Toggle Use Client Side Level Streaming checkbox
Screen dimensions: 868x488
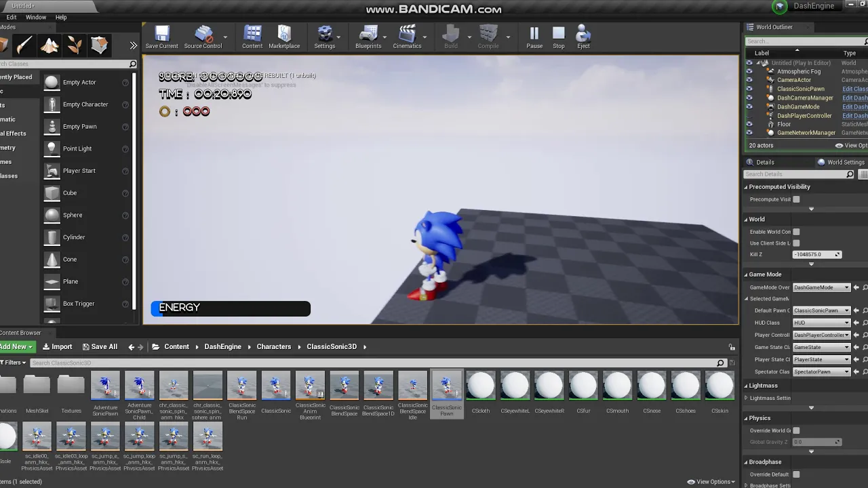coord(796,243)
